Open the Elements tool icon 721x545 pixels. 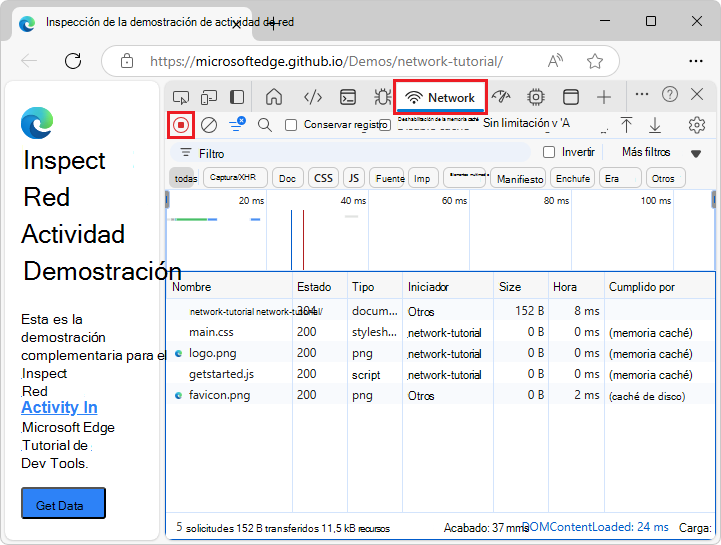pos(312,97)
